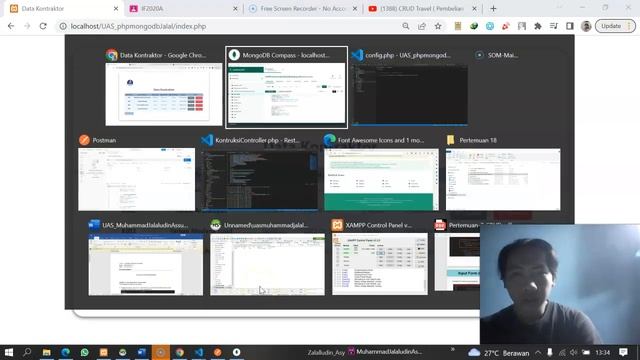This screenshot has height=360, width=640.
Task: Open a new browser tab
Action: (x=493, y=9)
